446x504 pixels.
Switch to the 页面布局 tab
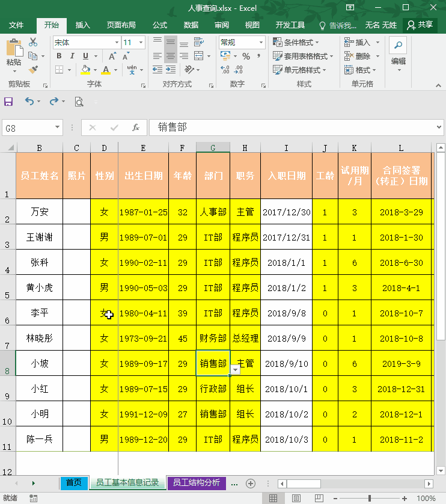[121, 25]
